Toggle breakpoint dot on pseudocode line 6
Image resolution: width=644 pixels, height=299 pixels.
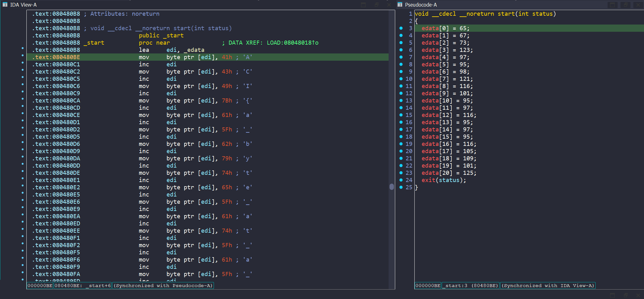click(x=401, y=50)
